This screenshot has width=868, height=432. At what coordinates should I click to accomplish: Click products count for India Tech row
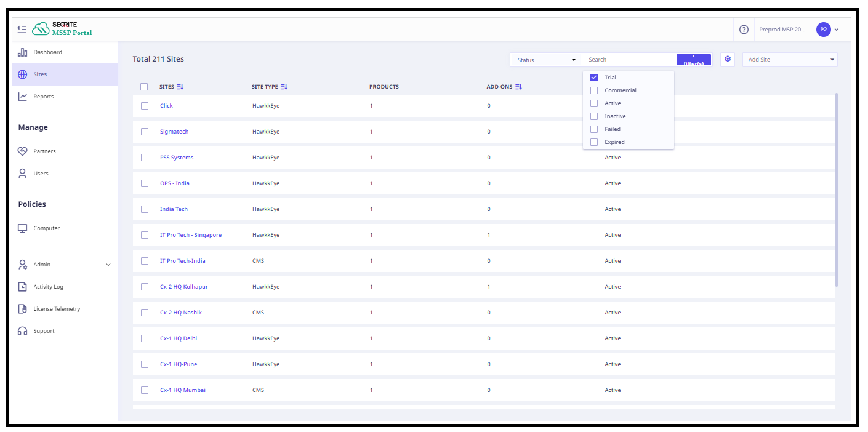pos(371,209)
